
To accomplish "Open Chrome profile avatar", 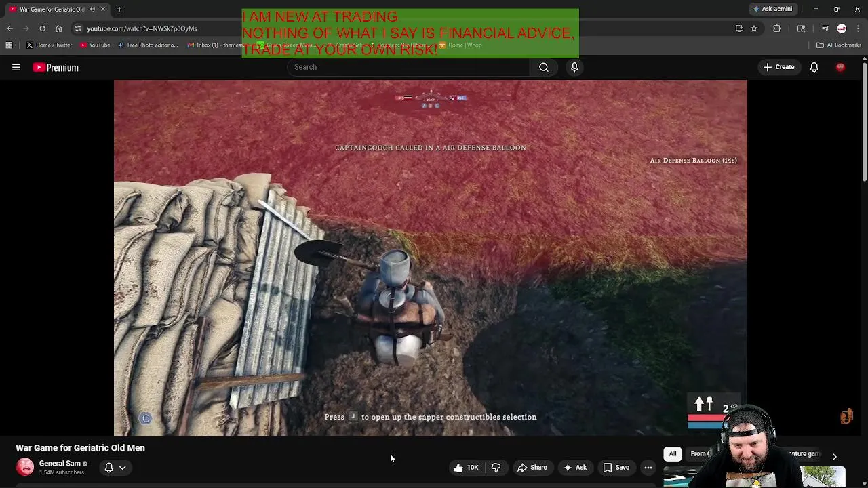I will click(x=842, y=28).
